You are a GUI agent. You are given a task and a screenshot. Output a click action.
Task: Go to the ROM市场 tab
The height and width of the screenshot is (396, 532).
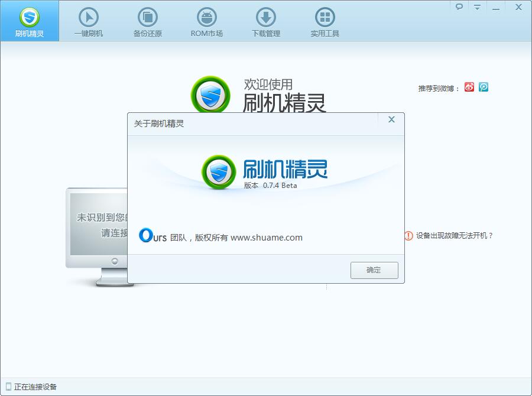[x=207, y=21]
